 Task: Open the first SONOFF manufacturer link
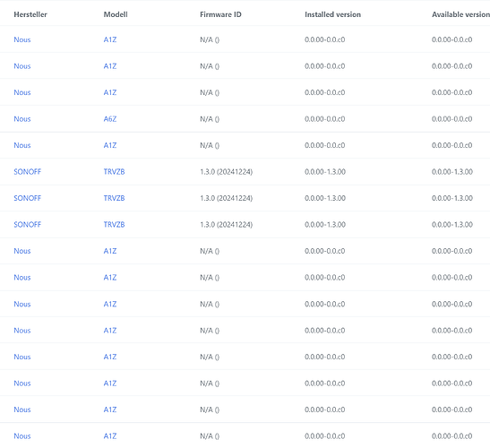(x=28, y=172)
